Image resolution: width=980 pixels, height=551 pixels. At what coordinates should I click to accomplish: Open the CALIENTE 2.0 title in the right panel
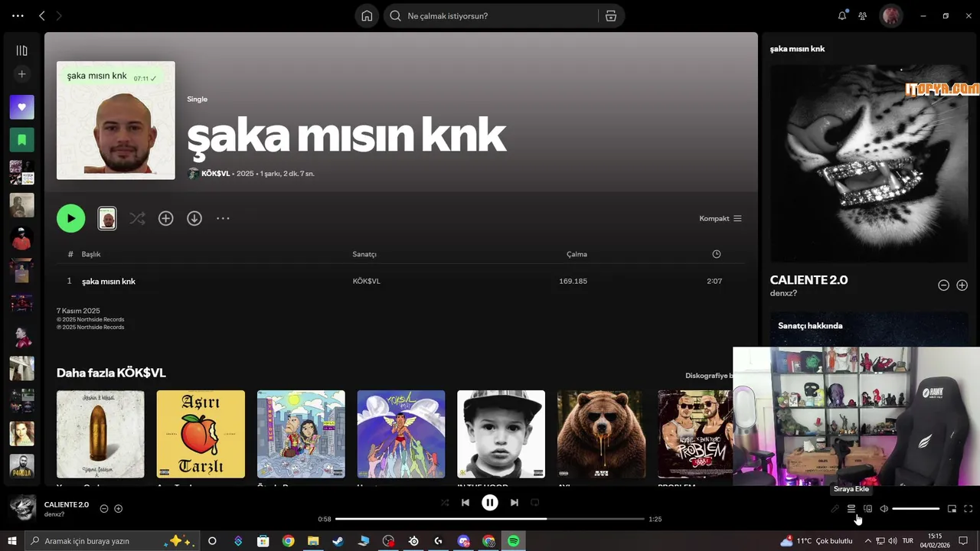(x=808, y=280)
